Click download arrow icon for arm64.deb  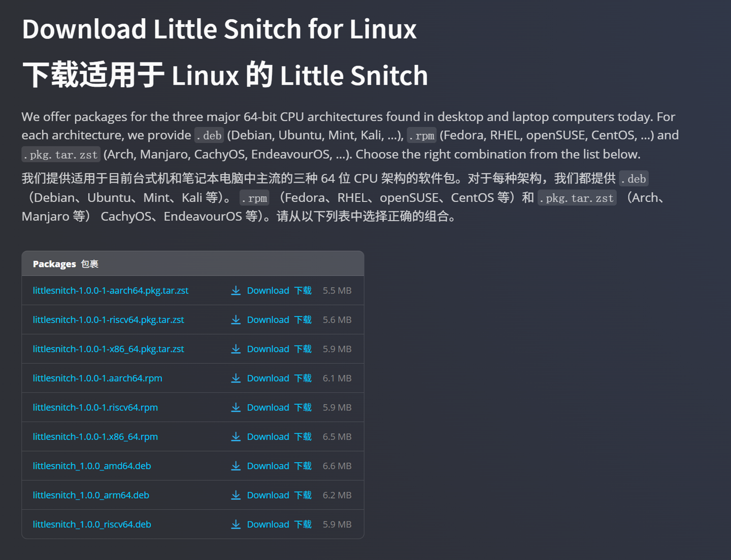point(236,496)
